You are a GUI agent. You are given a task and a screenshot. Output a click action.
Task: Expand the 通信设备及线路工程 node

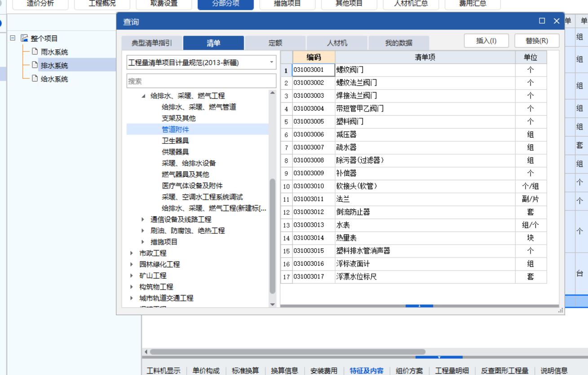(143, 219)
